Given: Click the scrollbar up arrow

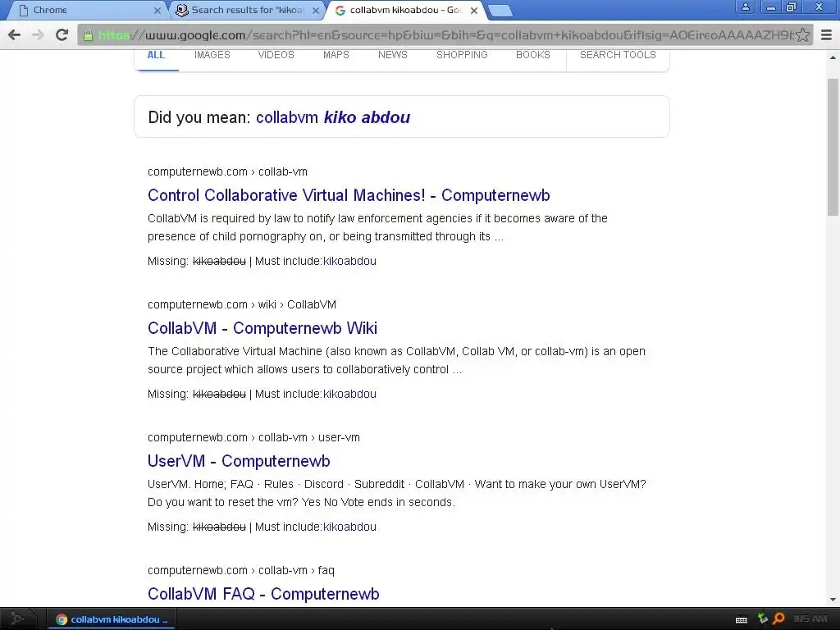Looking at the screenshot, I should (833, 57).
